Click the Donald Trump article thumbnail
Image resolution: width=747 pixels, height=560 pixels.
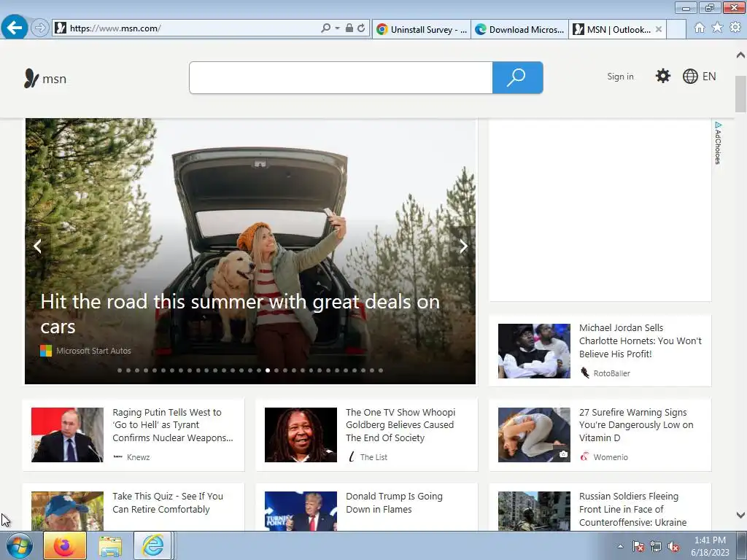coord(301,511)
